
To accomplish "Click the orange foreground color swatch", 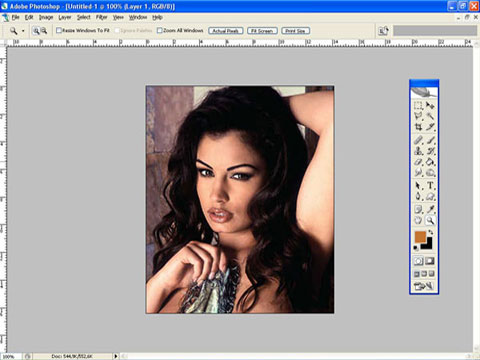I will pyautogui.click(x=420, y=237).
